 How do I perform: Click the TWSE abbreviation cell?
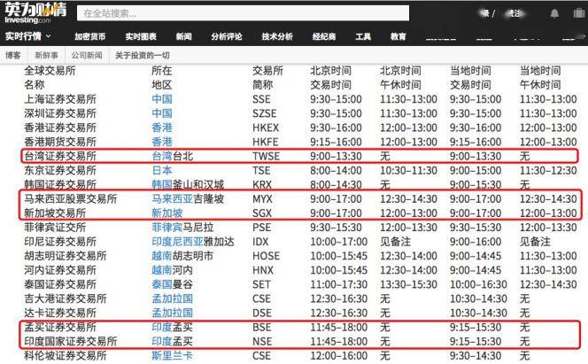coord(267,157)
